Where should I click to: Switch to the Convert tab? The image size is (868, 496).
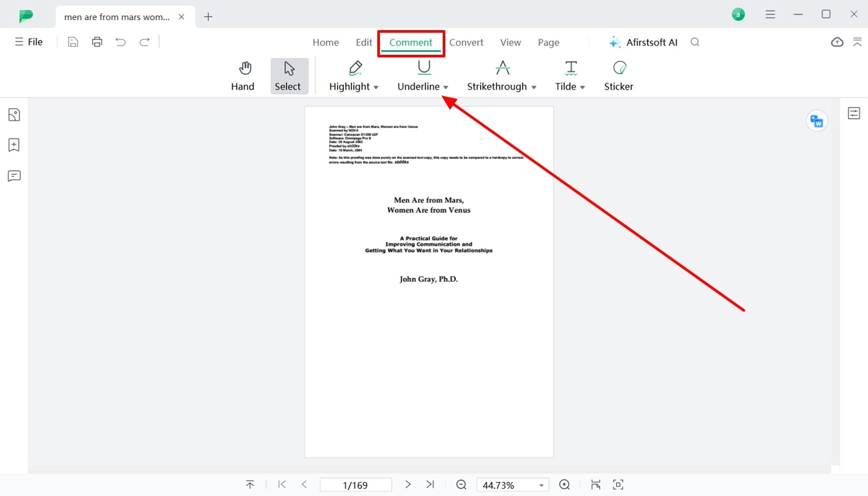point(466,42)
